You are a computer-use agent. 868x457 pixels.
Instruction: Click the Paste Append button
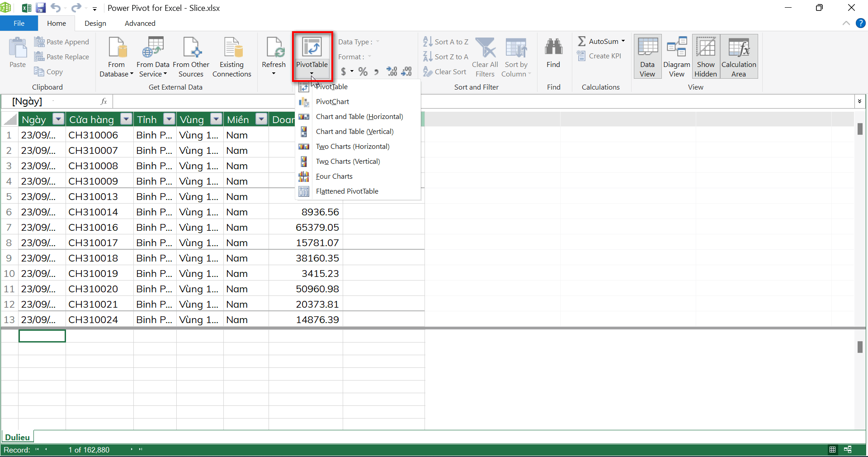tap(62, 42)
